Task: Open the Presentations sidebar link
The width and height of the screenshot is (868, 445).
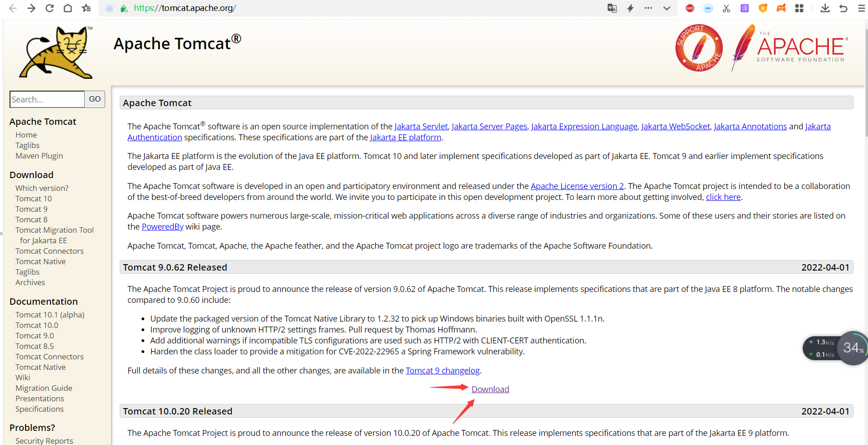Action: (x=40, y=399)
